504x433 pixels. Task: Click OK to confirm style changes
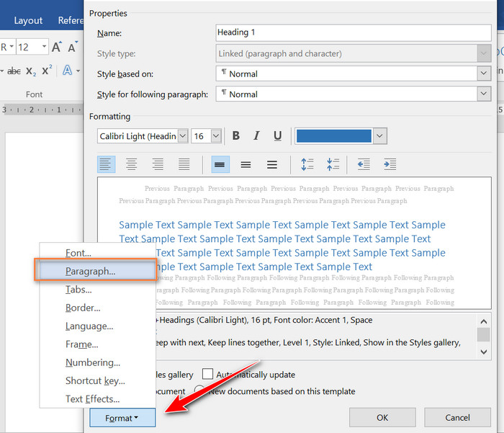(382, 418)
